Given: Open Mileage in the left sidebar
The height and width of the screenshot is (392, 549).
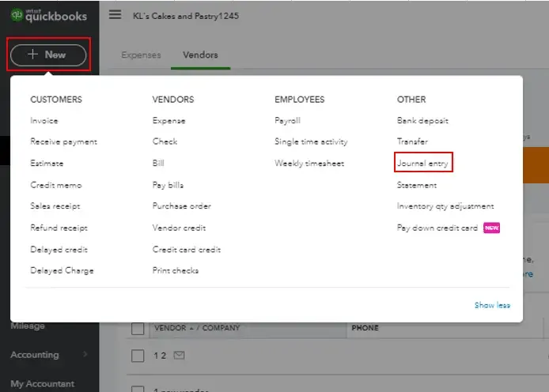Looking at the screenshot, I should pyautogui.click(x=28, y=326).
